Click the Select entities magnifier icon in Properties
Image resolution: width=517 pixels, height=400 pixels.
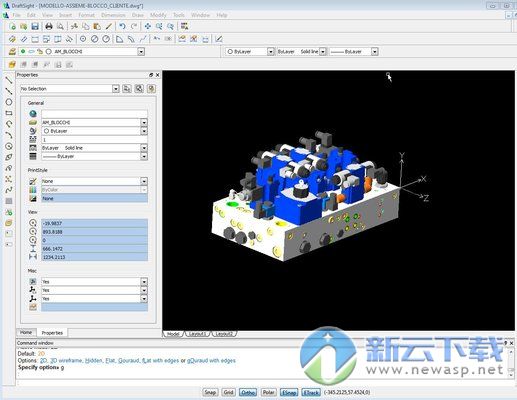pyautogui.click(x=139, y=89)
